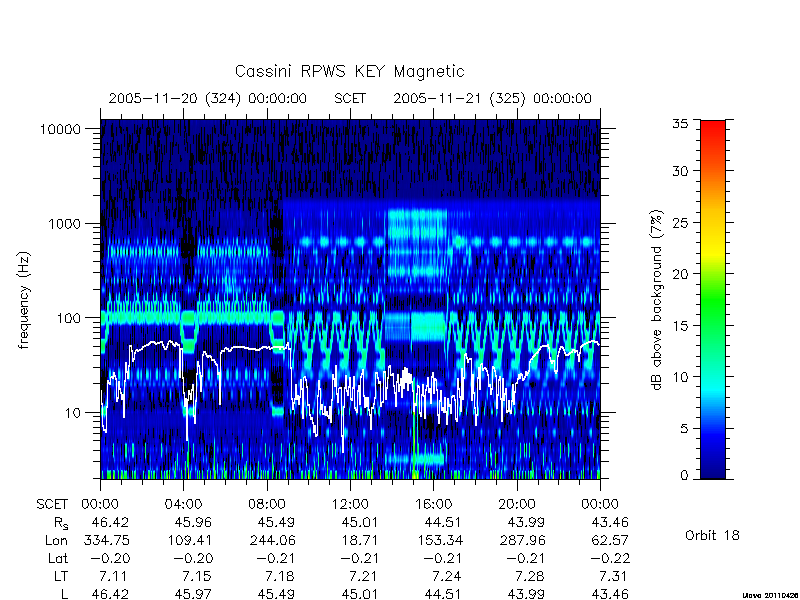Click the LT value '7.21'
800x600 pixels.
pos(363,577)
